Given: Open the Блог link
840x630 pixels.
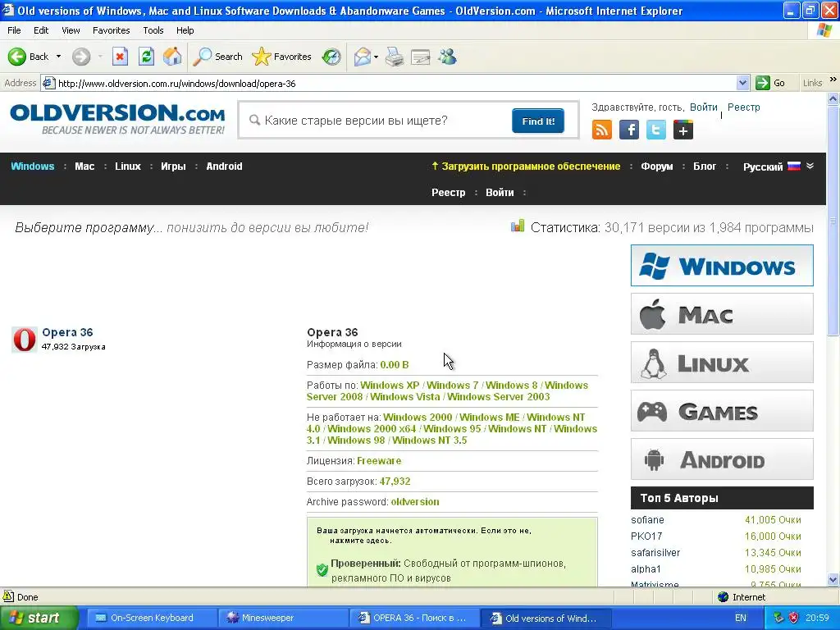Looking at the screenshot, I should coord(705,166).
